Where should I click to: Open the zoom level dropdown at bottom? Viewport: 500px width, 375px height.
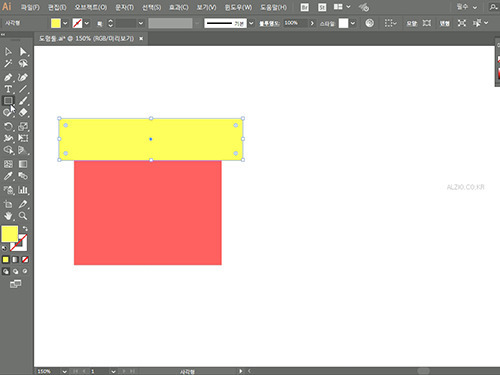(64, 371)
